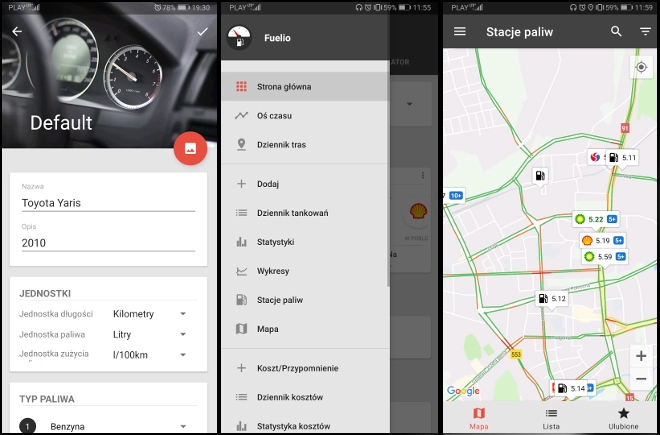Open the hamburger menu on Stacje paliw
Image resolution: width=660 pixels, height=435 pixels.
click(x=460, y=31)
